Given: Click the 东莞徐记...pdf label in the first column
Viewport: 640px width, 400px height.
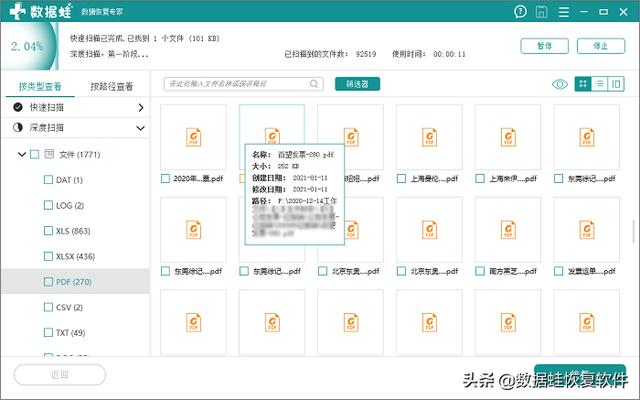Looking at the screenshot, I should 198,271.
